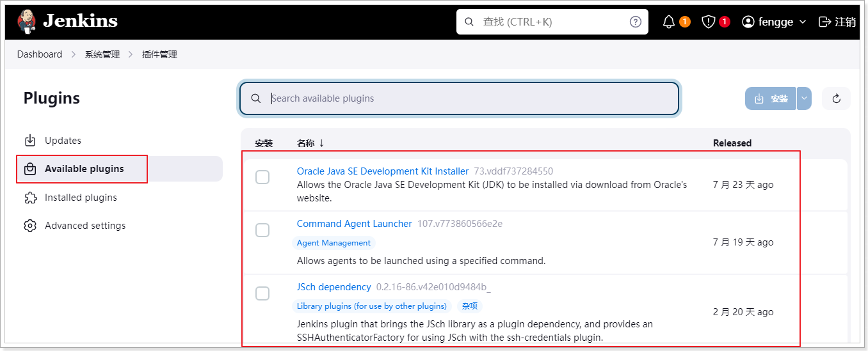The height and width of the screenshot is (351, 868).
Task: Click JSch dependency description text
Action: click(475, 331)
